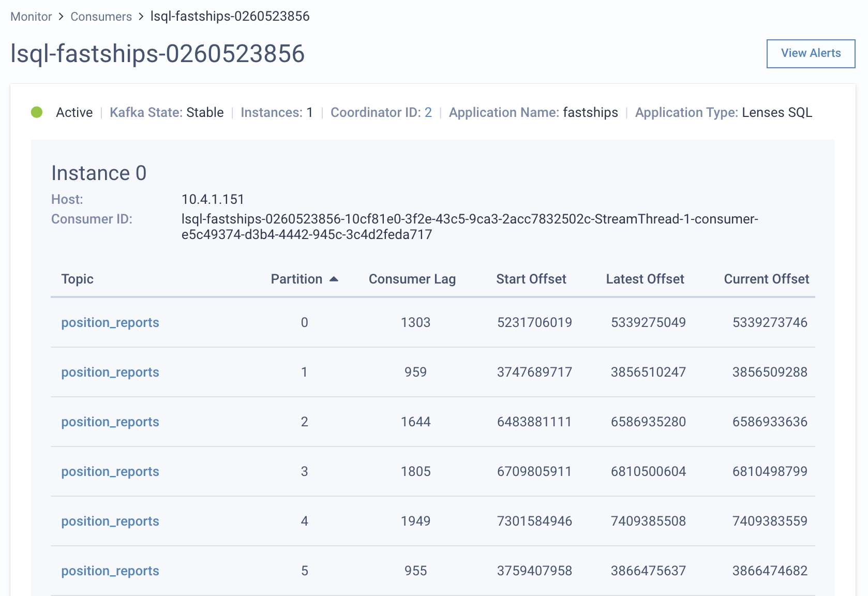
Task: Click the Application Type: Lenses SQL text
Action: pos(724,112)
